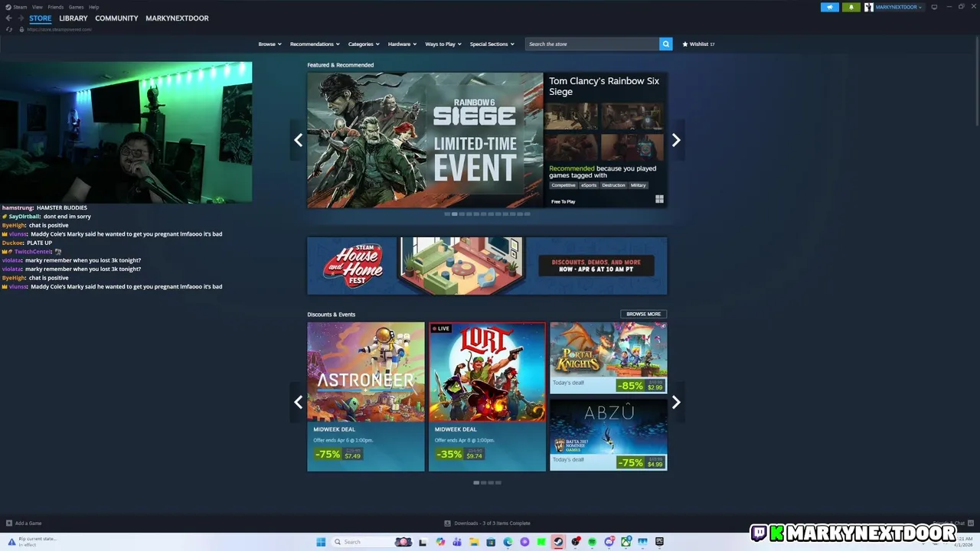Select the STORE tab
The image size is (980, 551).
(x=41, y=18)
